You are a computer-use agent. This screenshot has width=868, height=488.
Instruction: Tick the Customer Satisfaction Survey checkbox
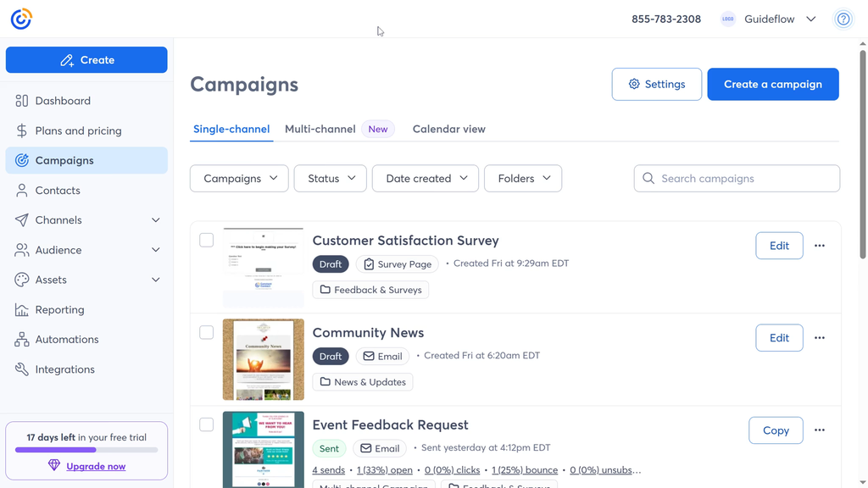pyautogui.click(x=207, y=241)
